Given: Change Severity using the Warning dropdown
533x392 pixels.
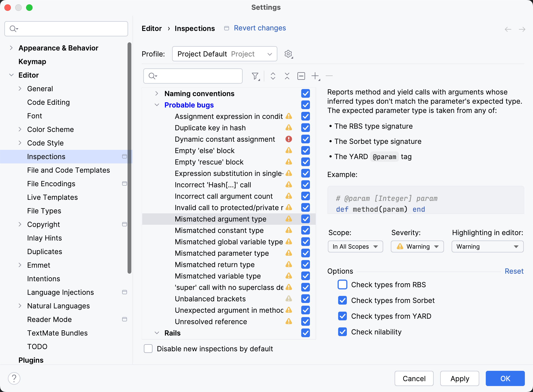Looking at the screenshot, I should [x=417, y=246].
